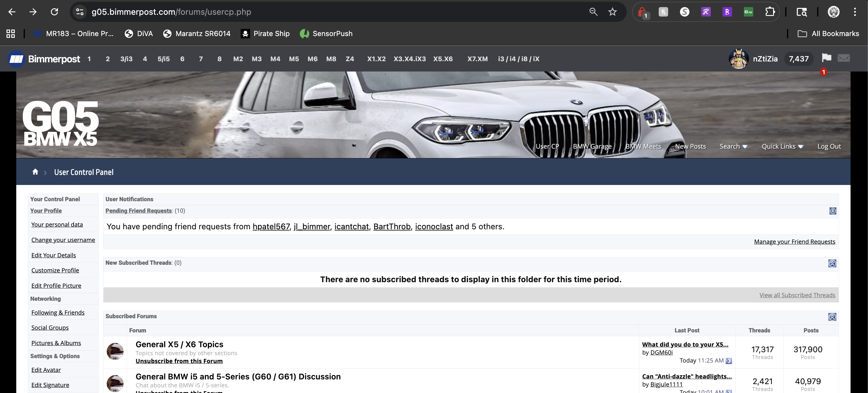Click nZtiZia user avatar
The height and width of the screenshot is (393, 868).
coord(738,59)
